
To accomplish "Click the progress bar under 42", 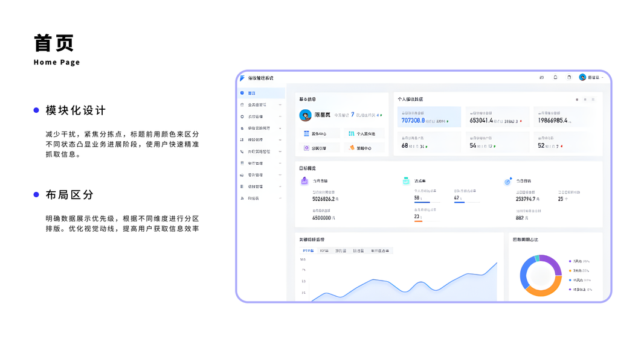I will [466, 202].
